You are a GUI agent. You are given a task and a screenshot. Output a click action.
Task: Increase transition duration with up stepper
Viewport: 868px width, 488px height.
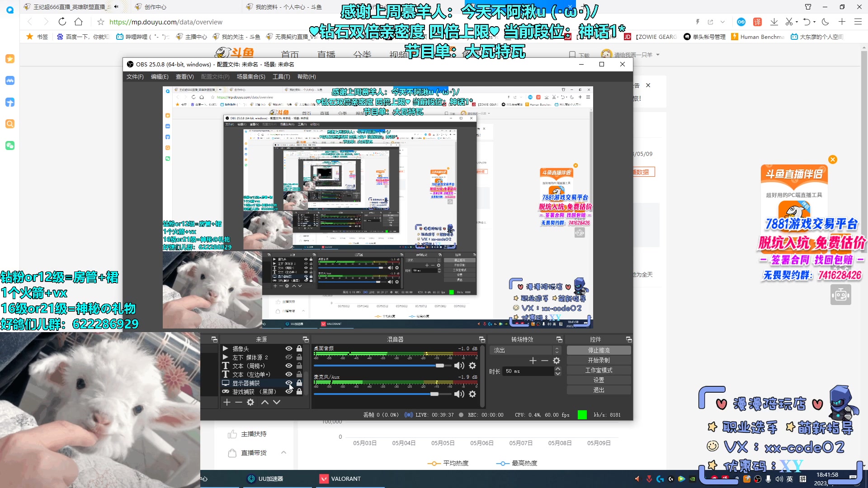click(x=558, y=369)
